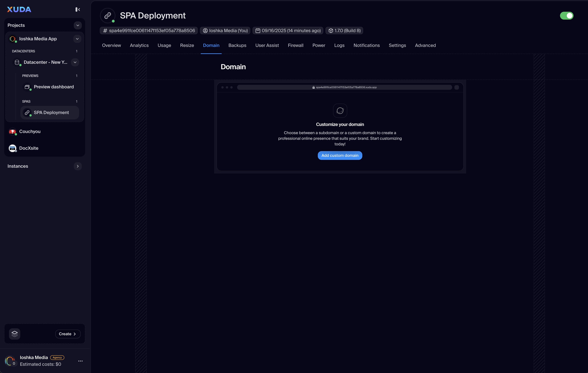588x373 pixels.
Task: Click the planet icon above Customize your domain
Action: pos(340,111)
